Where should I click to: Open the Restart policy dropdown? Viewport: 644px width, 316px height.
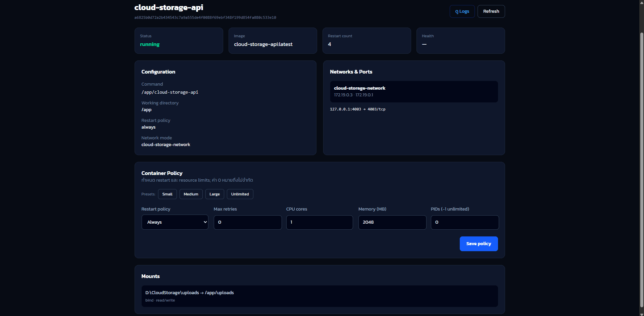tap(175, 222)
